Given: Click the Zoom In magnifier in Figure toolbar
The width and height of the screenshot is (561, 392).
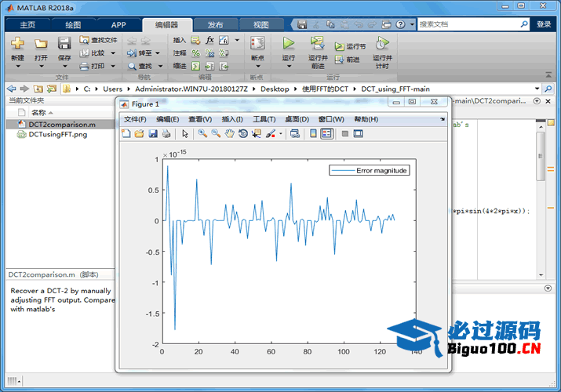Looking at the screenshot, I should pos(202,134).
